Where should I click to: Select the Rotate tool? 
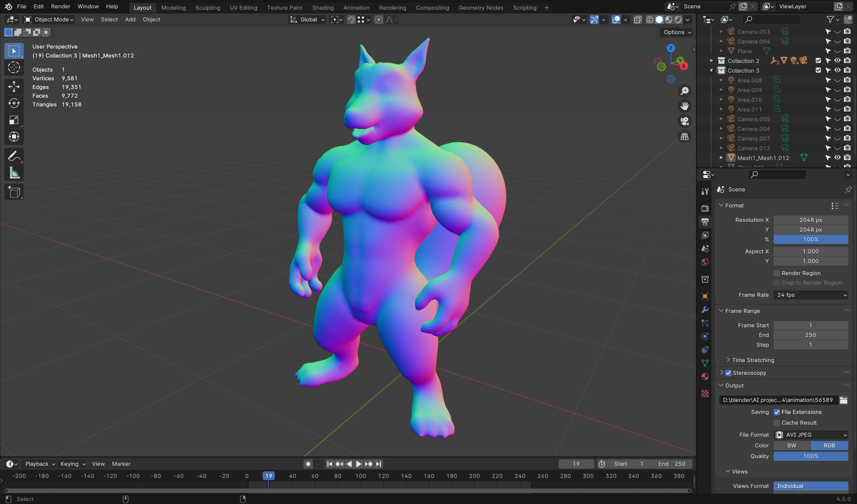14,103
